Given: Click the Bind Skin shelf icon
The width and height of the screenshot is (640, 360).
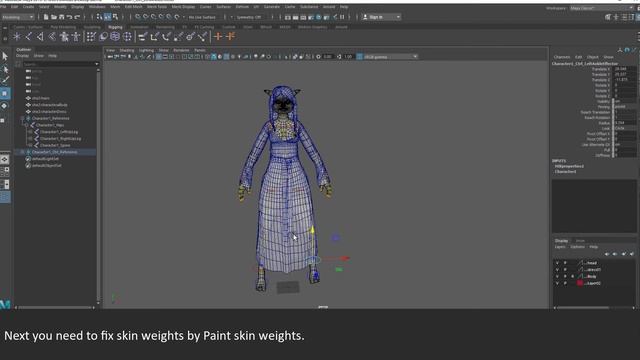Looking at the screenshot, I should click(x=52, y=37).
